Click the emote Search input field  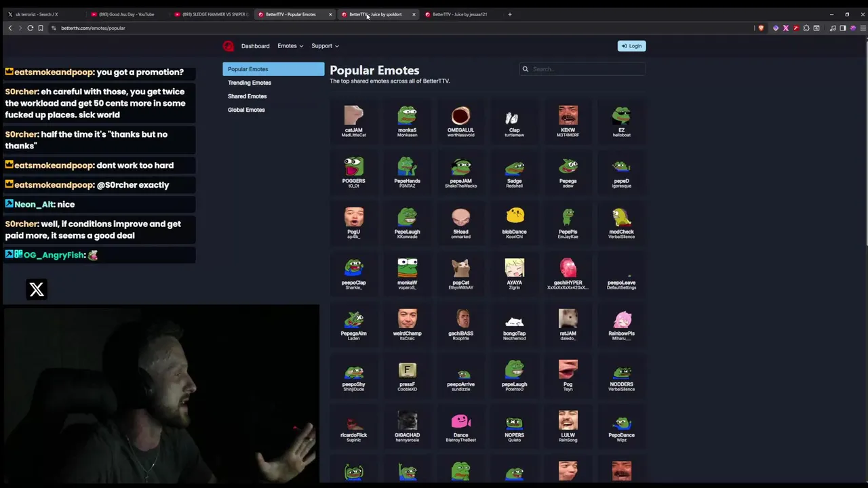[x=583, y=68]
